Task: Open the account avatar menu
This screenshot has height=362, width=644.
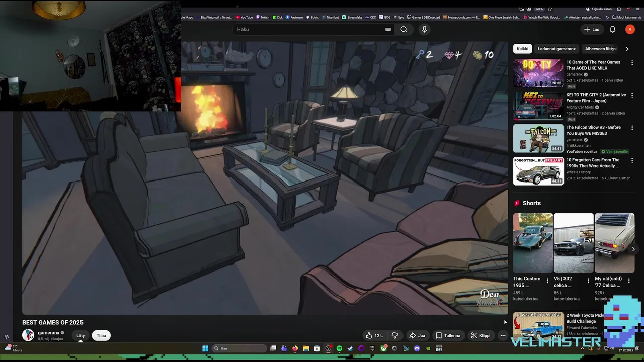Action: coord(630,29)
